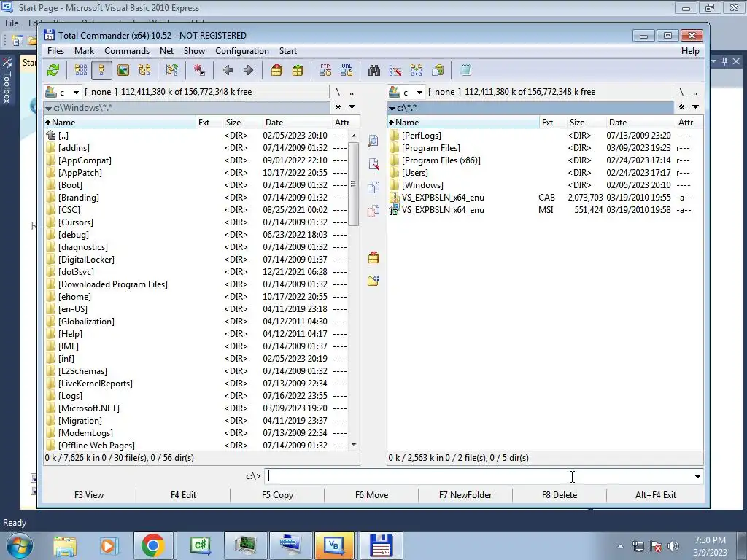Sort right panel by Size column header
Viewport: 747px width, 560px height.
tap(587, 122)
